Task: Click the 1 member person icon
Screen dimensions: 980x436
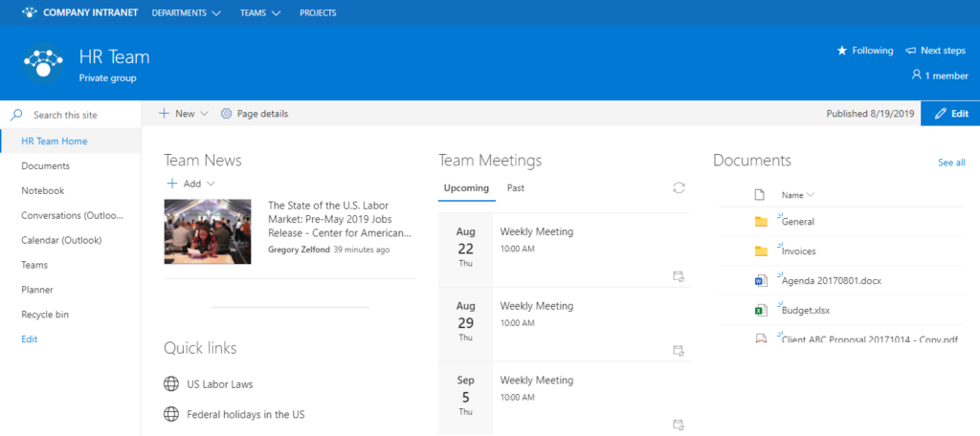Action: (x=916, y=75)
